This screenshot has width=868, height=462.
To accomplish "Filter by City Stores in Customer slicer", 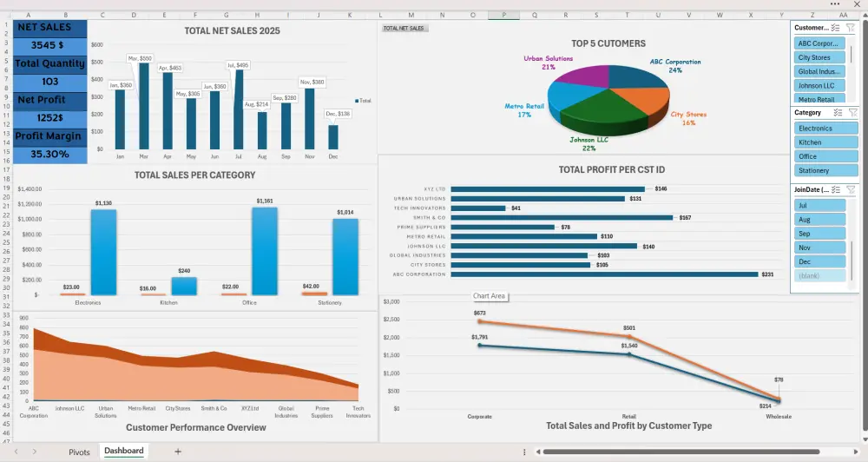I will 819,57.
